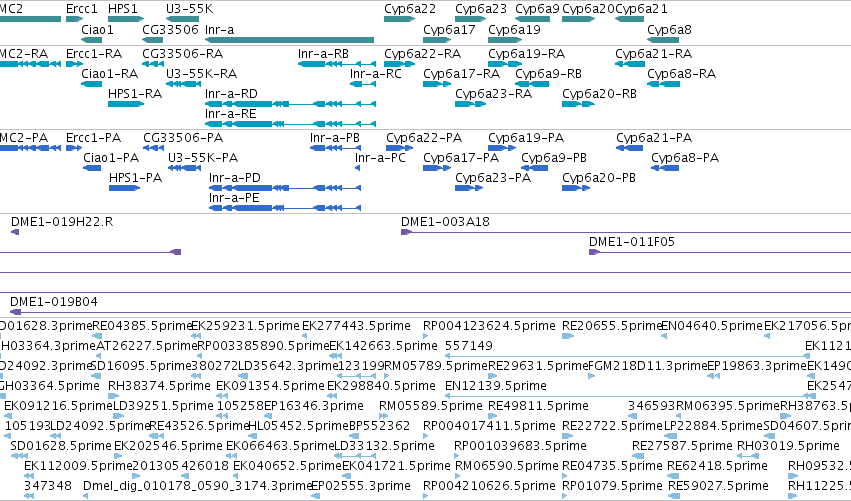The width and height of the screenshot is (851, 501).
Task: Click the Cyp6a21-RA transcript label
Action: pyautogui.click(x=653, y=54)
